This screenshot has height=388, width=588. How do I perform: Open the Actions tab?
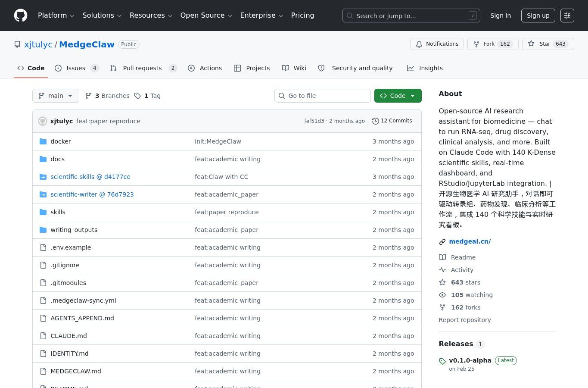(x=205, y=68)
